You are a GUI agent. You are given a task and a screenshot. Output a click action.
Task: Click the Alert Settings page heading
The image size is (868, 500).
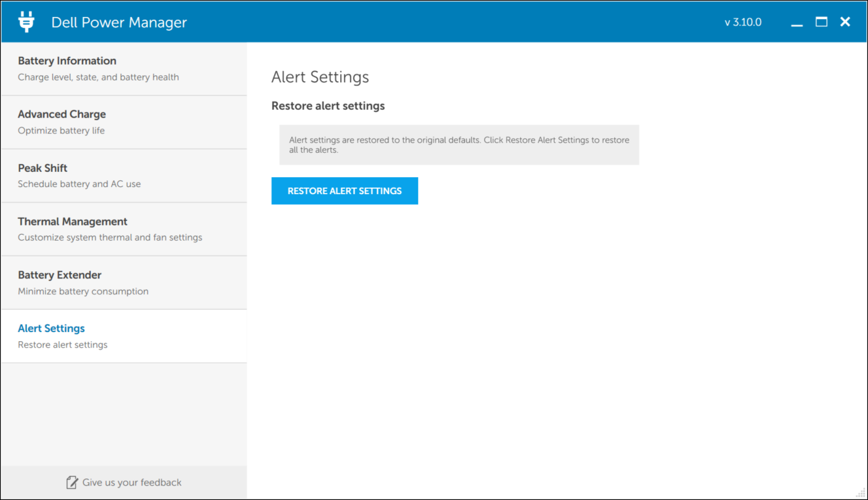pyautogui.click(x=320, y=76)
